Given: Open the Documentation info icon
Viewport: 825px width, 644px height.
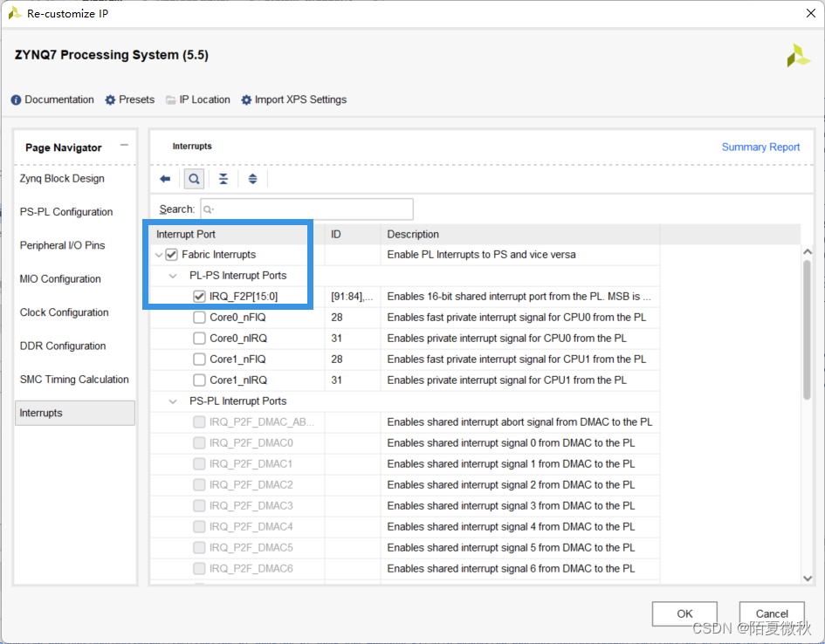Looking at the screenshot, I should (x=17, y=99).
